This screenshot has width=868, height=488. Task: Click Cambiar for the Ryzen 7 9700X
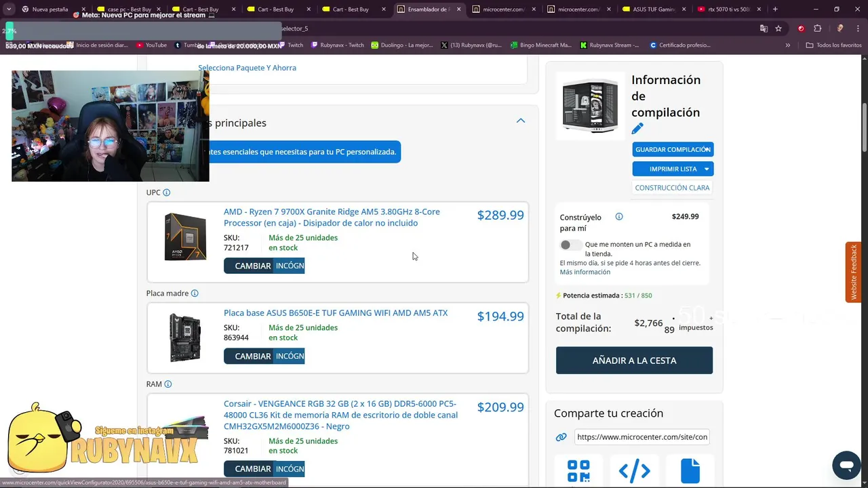coord(248,266)
